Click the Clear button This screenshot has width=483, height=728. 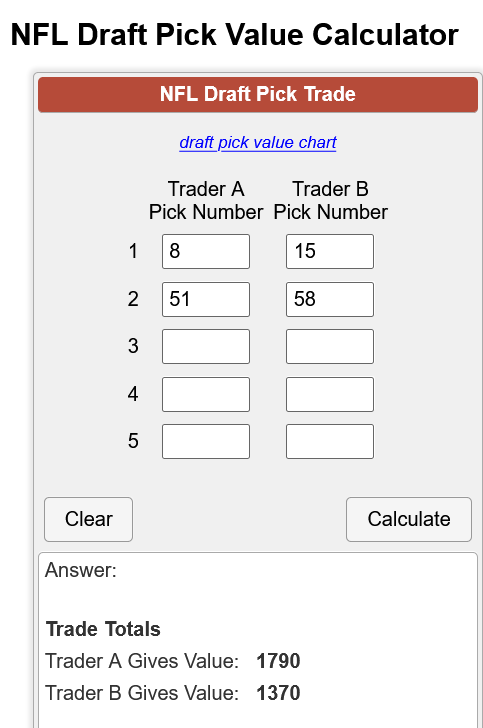pos(88,519)
